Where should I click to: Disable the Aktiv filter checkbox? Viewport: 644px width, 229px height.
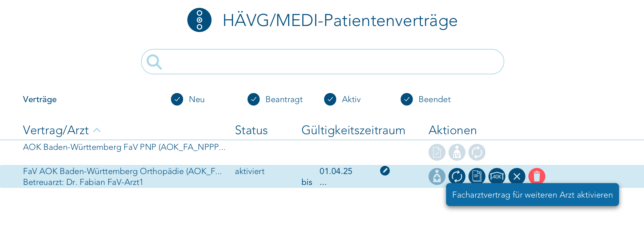[330, 99]
